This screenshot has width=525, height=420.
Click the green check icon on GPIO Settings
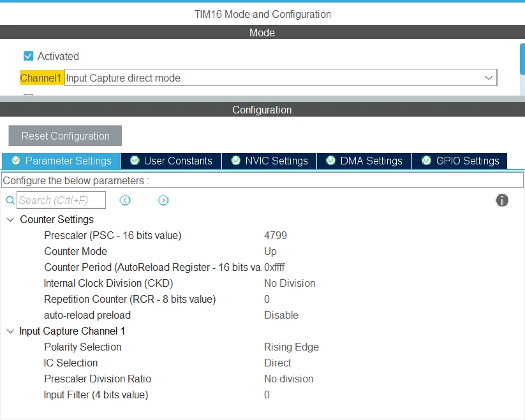(426, 161)
